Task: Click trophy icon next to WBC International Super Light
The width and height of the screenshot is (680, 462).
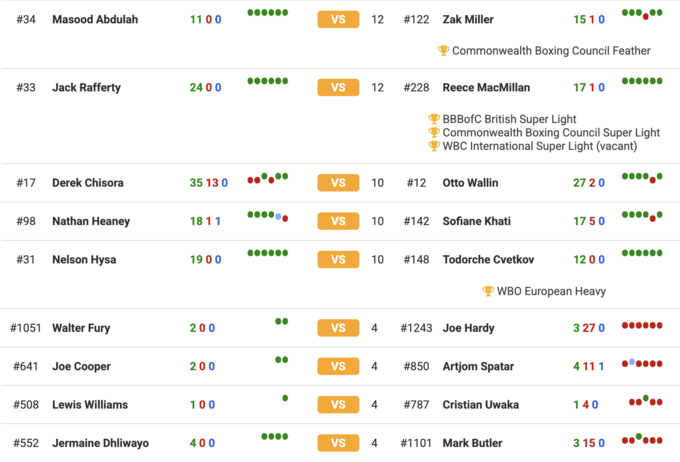Action: tap(434, 146)
